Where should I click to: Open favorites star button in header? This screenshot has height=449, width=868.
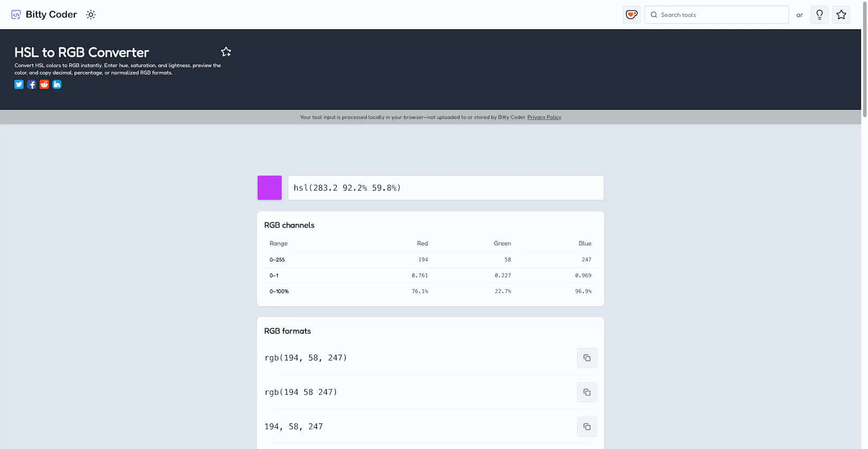tap(841, 15)
